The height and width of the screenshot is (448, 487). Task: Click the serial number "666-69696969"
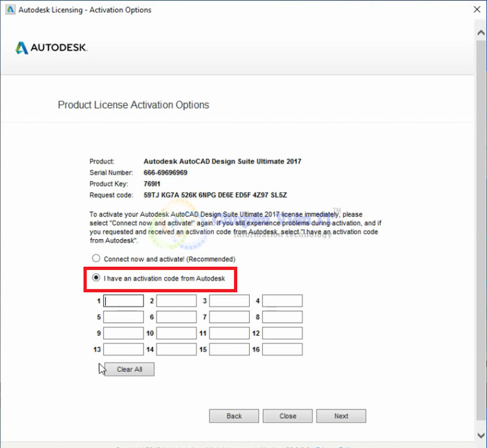165,172
